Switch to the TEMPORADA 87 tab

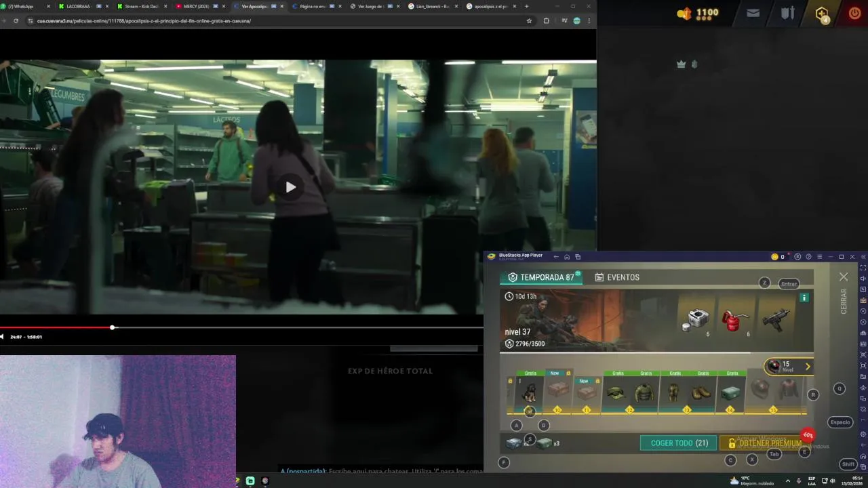coord(541,277)
